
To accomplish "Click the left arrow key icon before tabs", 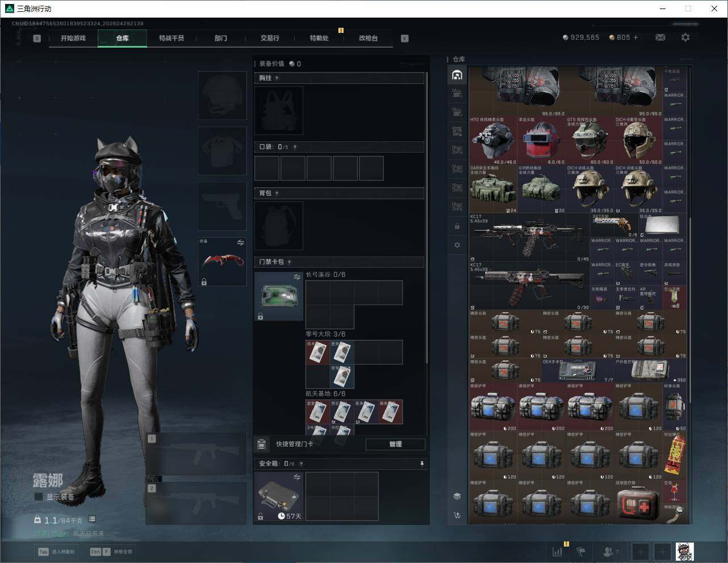I will coord(37,39).
